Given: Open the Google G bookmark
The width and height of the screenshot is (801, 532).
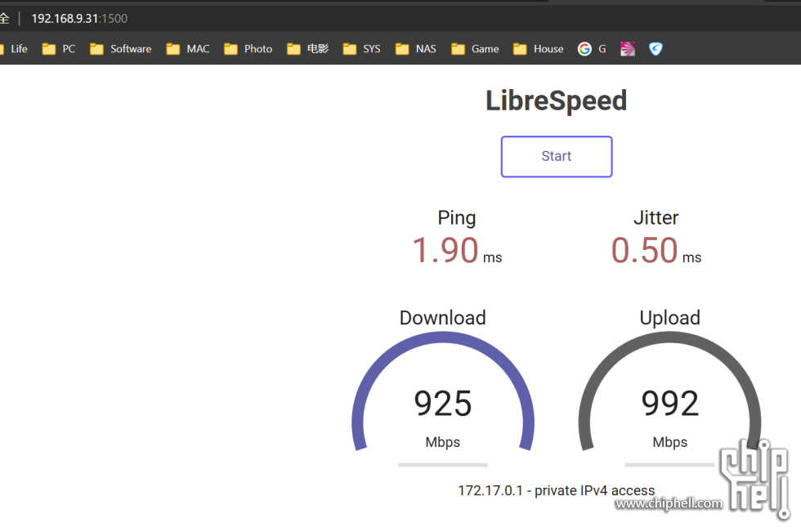Looking at the screenshot, I should tap(592, 49).
